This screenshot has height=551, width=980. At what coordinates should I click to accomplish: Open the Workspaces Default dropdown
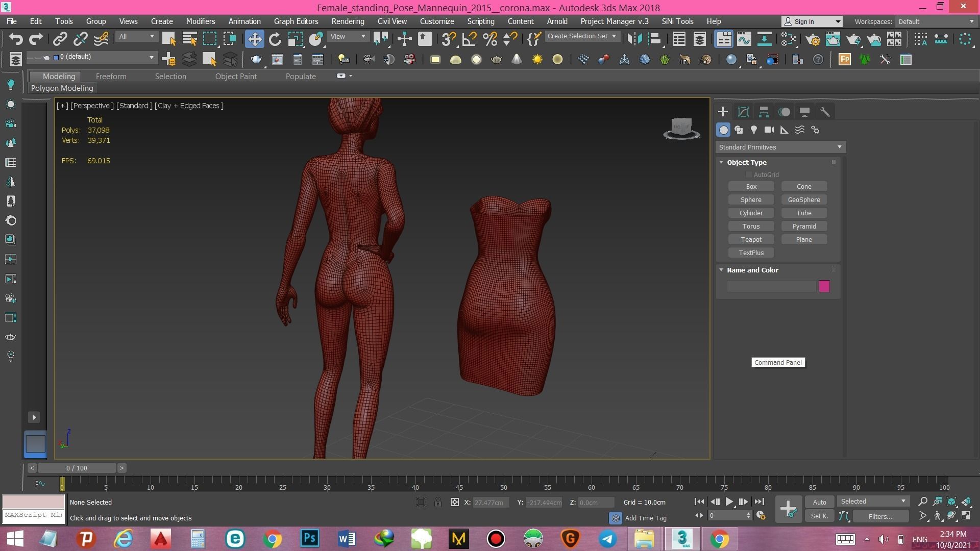[936, 21]
